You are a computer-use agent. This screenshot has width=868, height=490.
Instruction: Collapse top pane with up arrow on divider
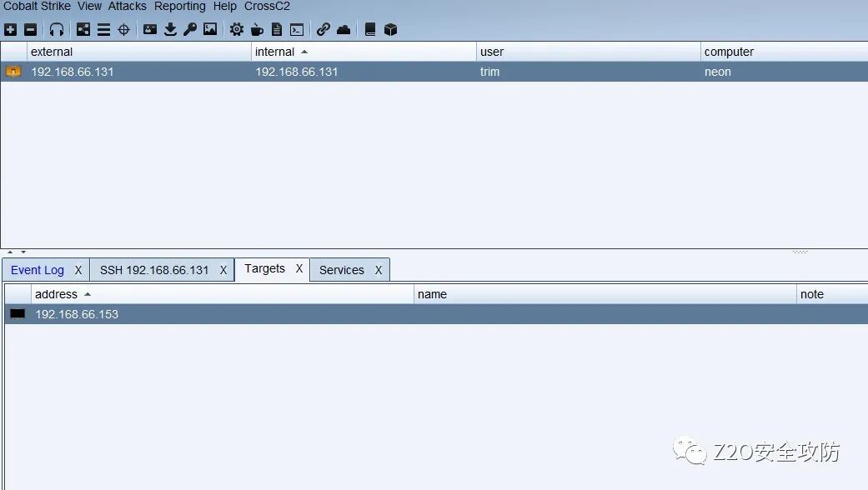[x=10, y=252]
